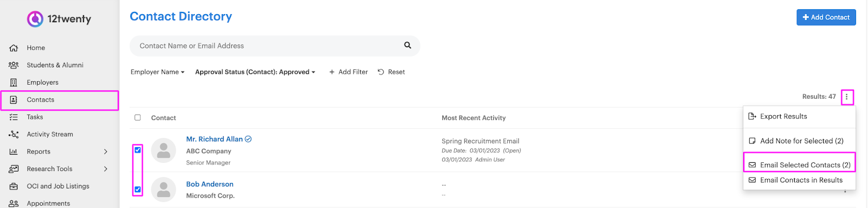This screenshot has height=208, width=868.
Task: Open Appointments in sidebar
Action: [48, 203]
